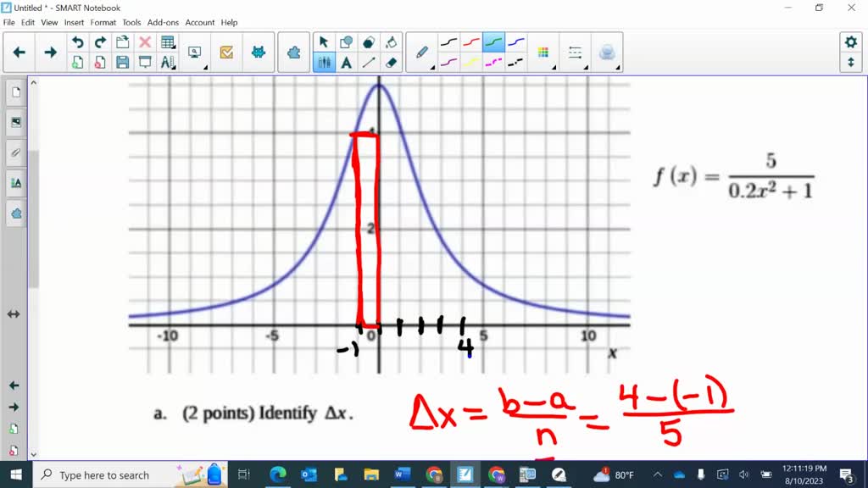
Task: Open the Add-ons menu
Action: click(163, 23)
